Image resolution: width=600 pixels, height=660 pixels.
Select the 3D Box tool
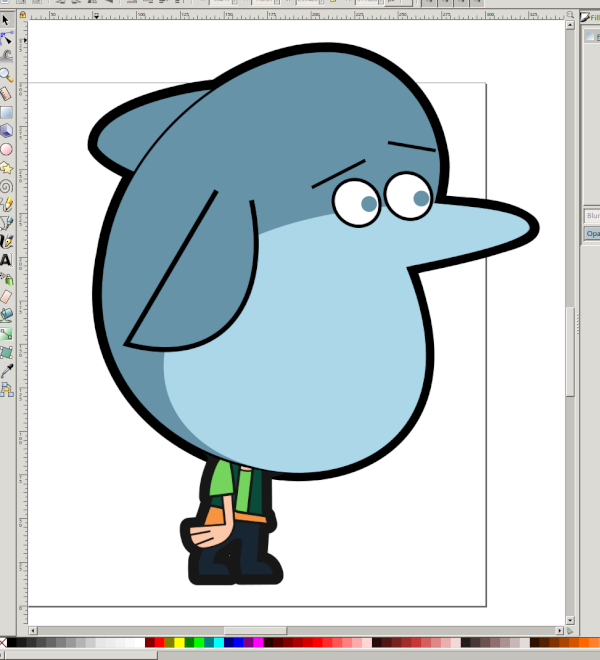click(x=6, y=130)
